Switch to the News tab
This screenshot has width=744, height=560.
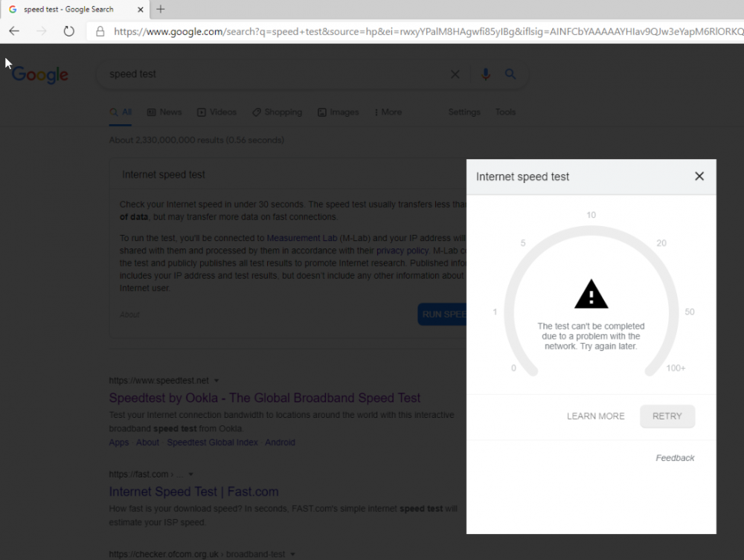point(164,112)
